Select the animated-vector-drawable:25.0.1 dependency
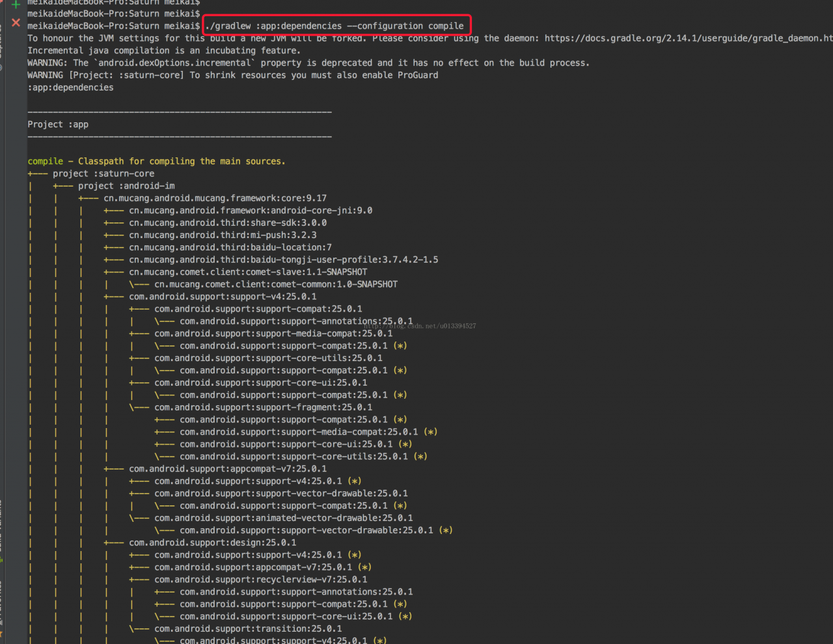Screen dimensions: 833x644 (283, 518)
